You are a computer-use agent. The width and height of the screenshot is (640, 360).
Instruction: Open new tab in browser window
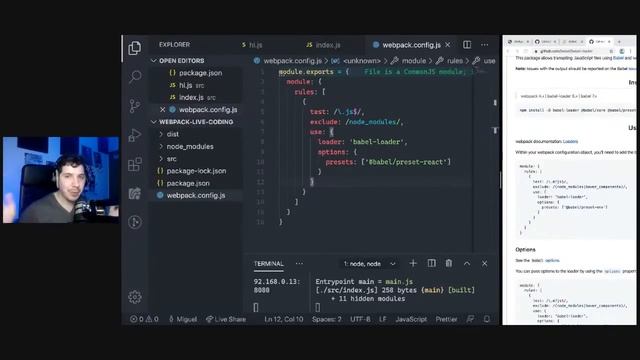tap(619, 42)
